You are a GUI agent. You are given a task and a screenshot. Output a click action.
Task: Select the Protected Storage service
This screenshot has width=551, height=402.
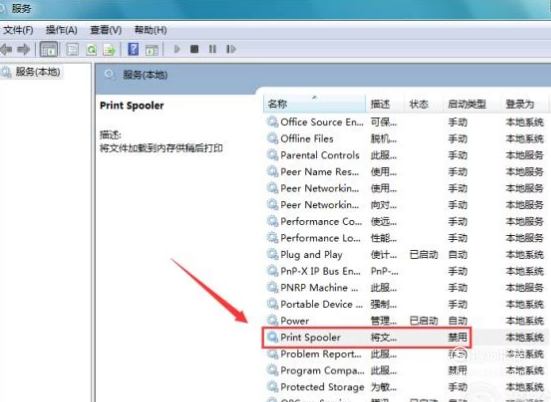[406, 387]
